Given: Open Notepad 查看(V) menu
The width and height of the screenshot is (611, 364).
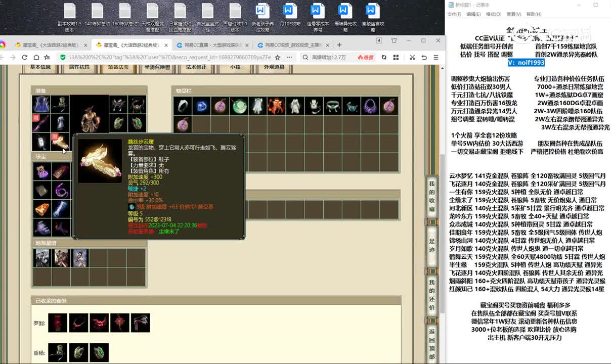Looking at the screenshot, I should pos(514,14).
